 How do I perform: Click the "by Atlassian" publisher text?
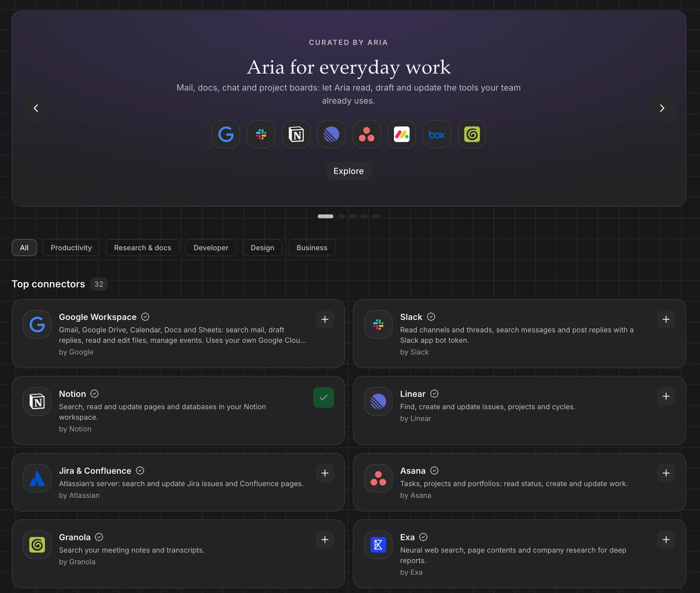tap(79, 495)
